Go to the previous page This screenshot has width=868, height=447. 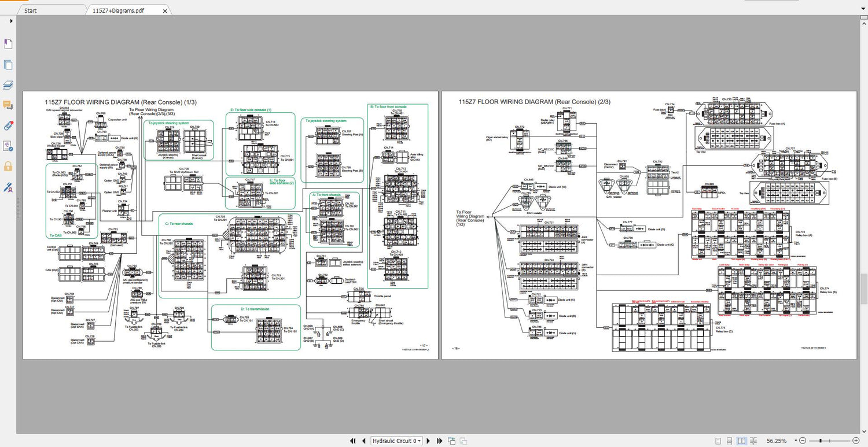click(x=363, y=441)
